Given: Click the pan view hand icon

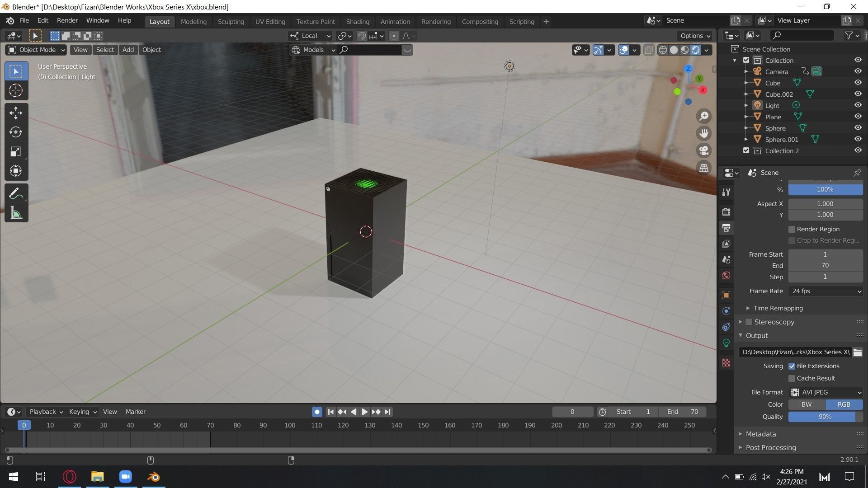Looking at the screenshot, I should coord(704,133).
